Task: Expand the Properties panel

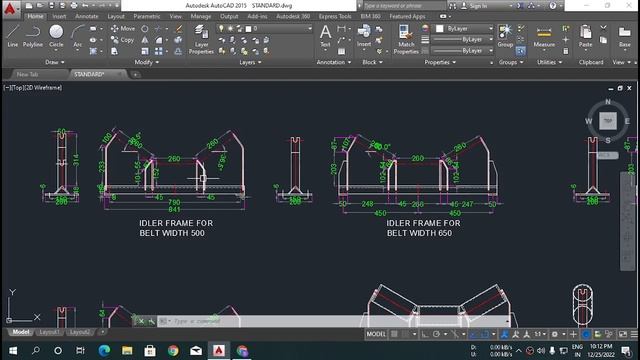Action: [440, 62]
